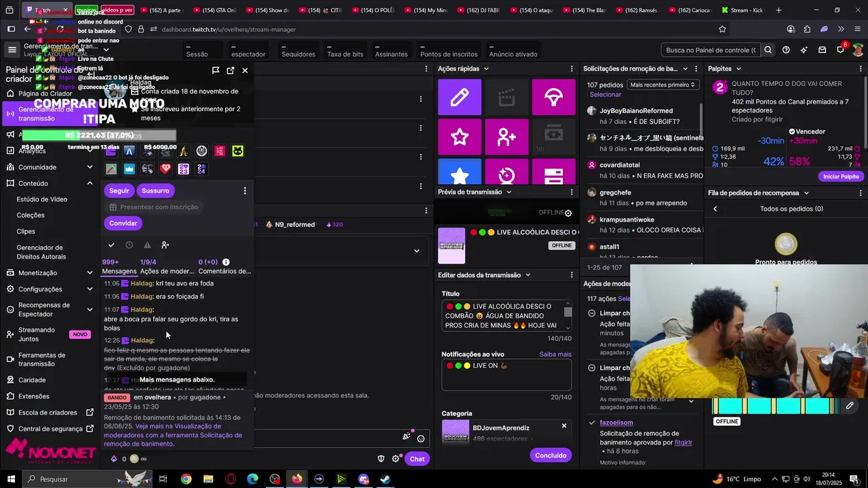
Task: Click the report flag icon on user card
Action: click(216, 70)
